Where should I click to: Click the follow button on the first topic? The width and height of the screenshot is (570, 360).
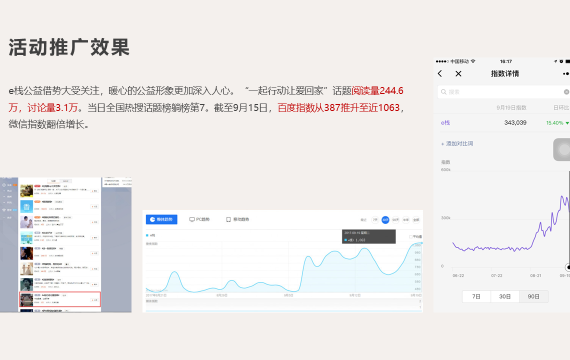click(95, 191)
